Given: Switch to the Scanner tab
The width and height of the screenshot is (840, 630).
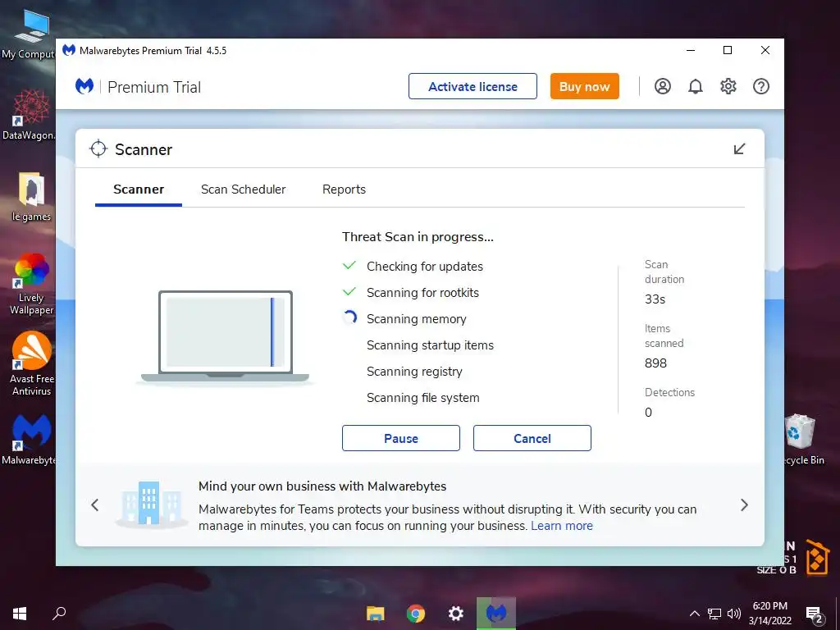Looking at the screenshot, I should [139, 189].
